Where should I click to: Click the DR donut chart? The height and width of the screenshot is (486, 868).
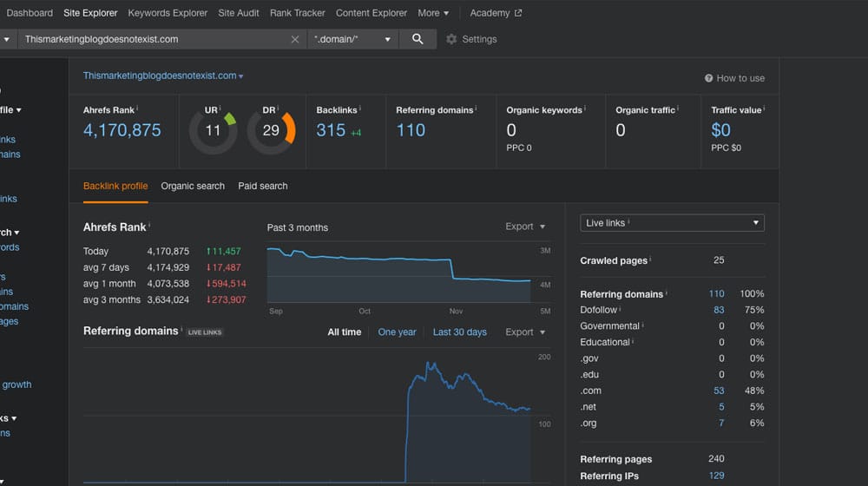click(271, 131)
